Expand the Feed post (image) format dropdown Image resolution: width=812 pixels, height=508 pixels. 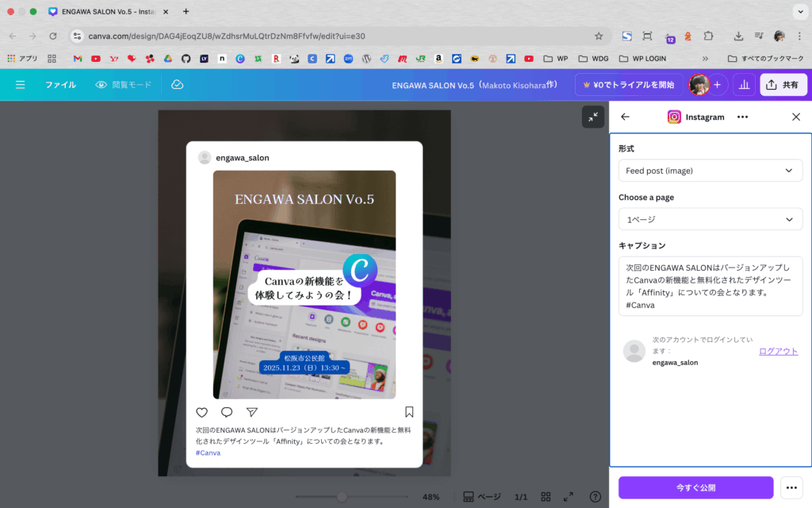[710, 171]
